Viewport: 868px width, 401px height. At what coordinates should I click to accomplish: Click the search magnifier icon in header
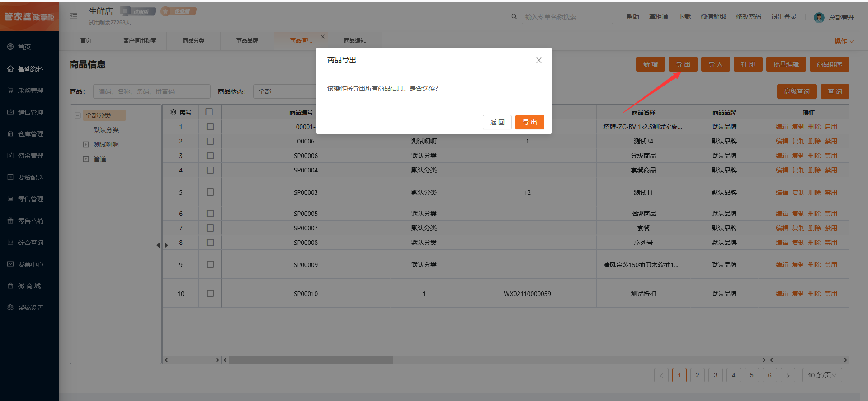[514, 17]
